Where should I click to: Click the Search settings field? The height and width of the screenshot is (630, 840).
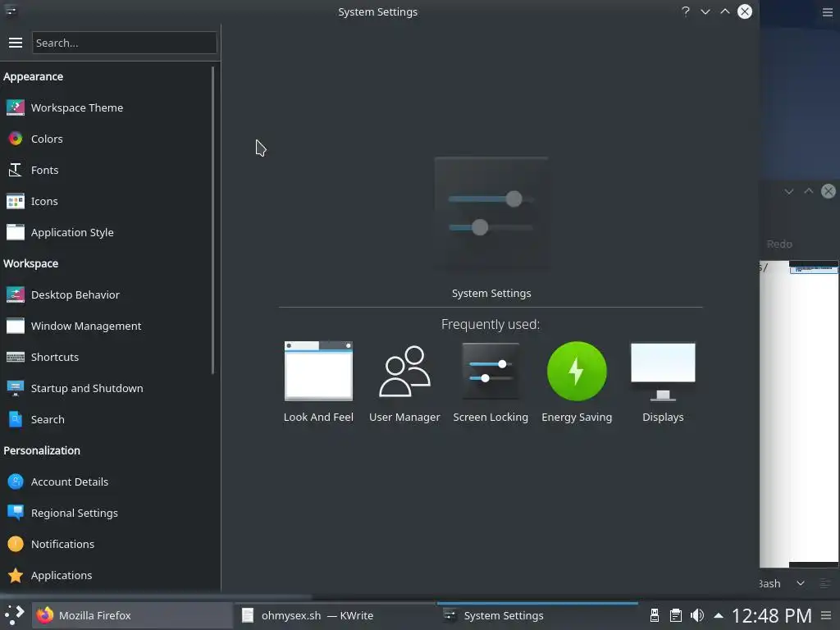125,43
